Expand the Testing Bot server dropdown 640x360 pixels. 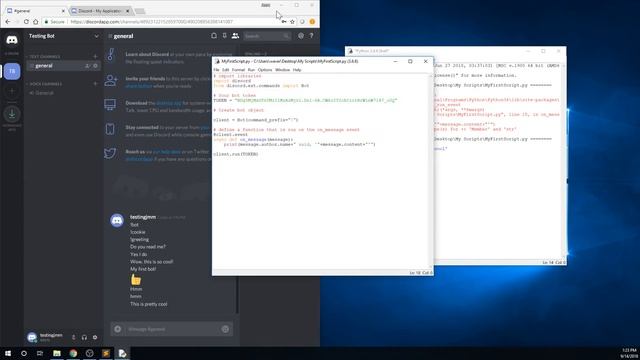click(96, 36)
